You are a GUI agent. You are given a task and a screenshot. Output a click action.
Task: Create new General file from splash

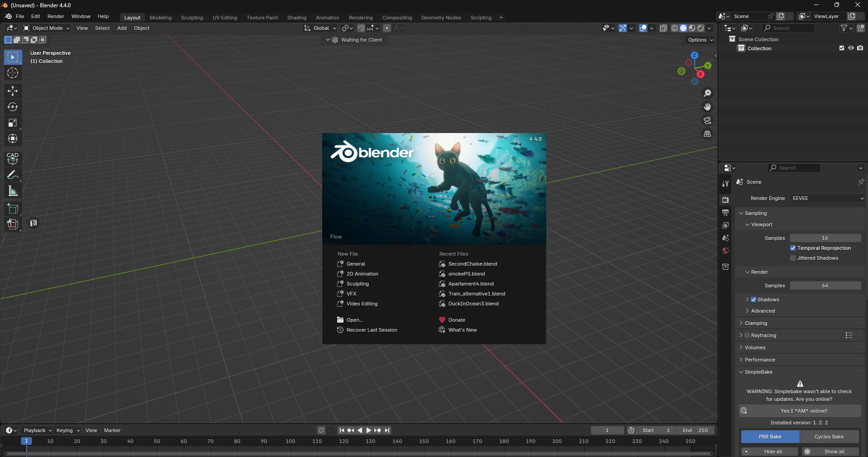point(356,264)
